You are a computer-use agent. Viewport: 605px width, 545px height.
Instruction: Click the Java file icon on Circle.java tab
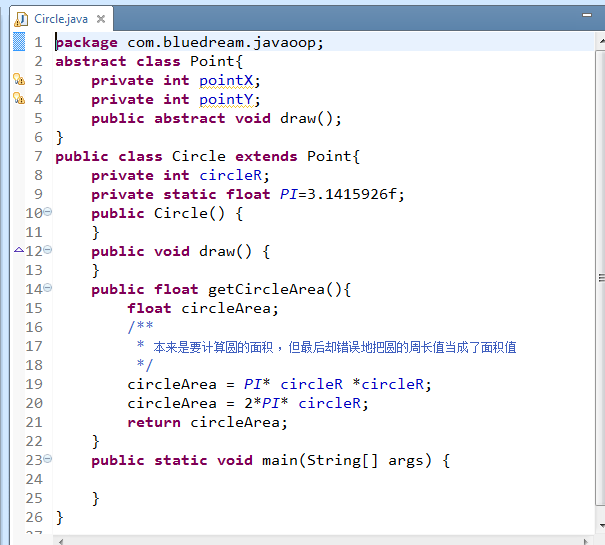tap(21, 19)
